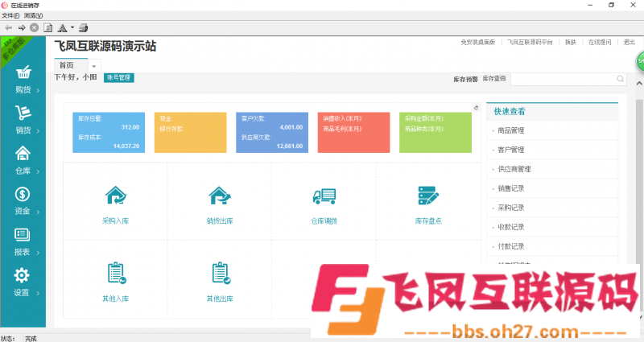Screen dimensions: 644x342
Task: Open the 文件 menu
Action: tap(10, 15)
